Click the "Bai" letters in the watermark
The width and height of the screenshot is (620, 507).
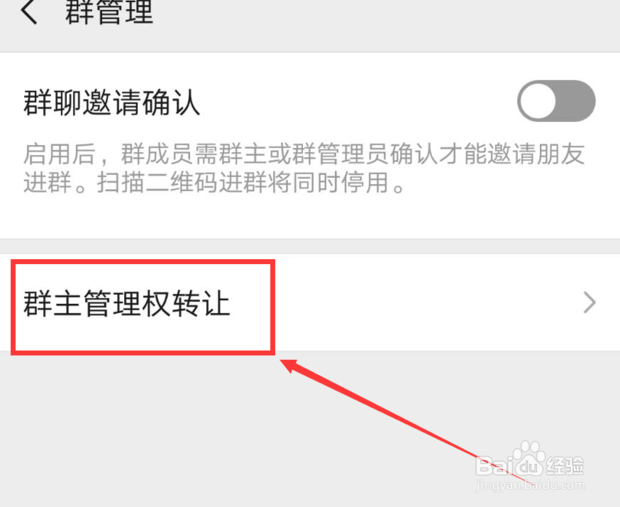pyautogui.click(x=493, y=466)
